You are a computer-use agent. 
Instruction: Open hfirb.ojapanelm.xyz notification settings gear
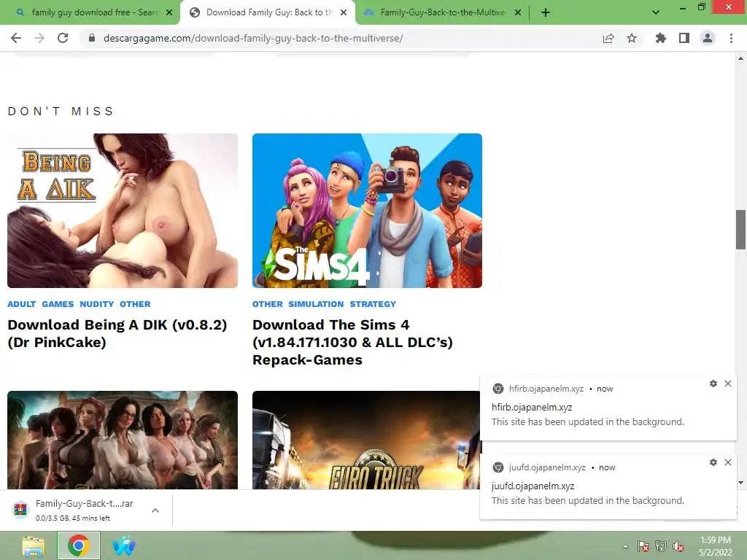(x=713, y=384)
